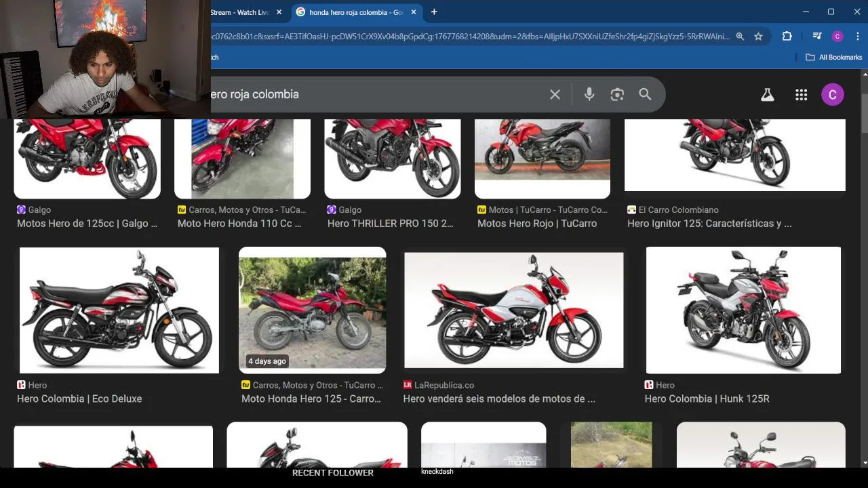Open Search Labs flask icon
The height and width of the screenshot is (488, 868).
point(767,95)
